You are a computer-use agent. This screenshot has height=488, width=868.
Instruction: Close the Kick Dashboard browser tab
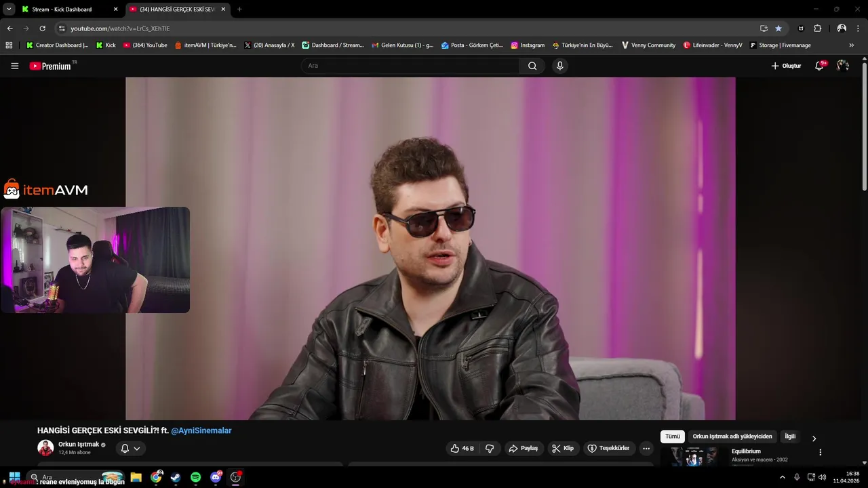pyautogui.click(x=115, y=9)
